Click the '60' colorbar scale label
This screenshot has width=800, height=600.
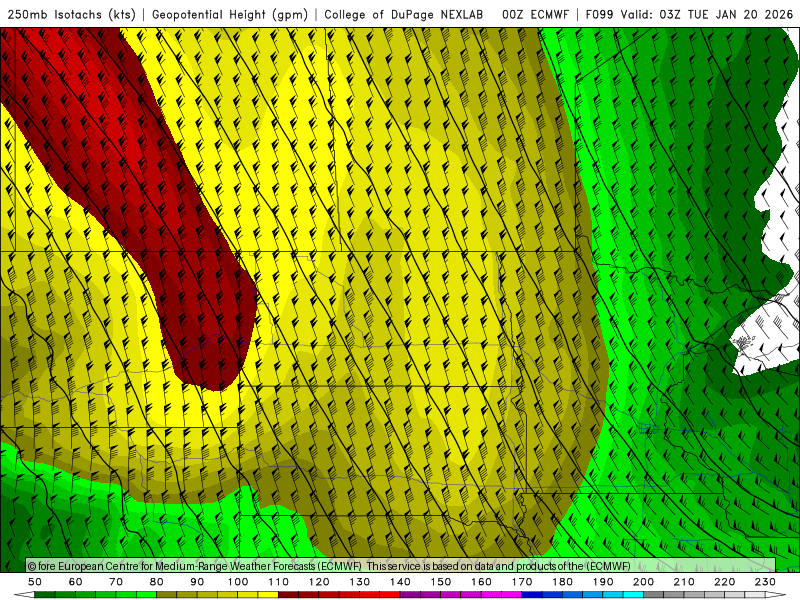point(75,582)
